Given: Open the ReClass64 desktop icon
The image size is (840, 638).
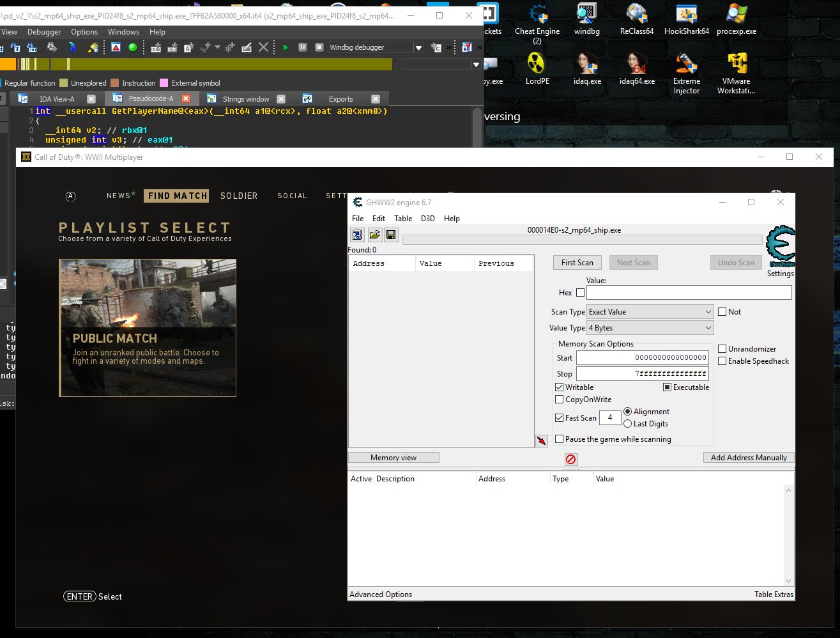Looking at the screenshot, I should coord(637,19).
